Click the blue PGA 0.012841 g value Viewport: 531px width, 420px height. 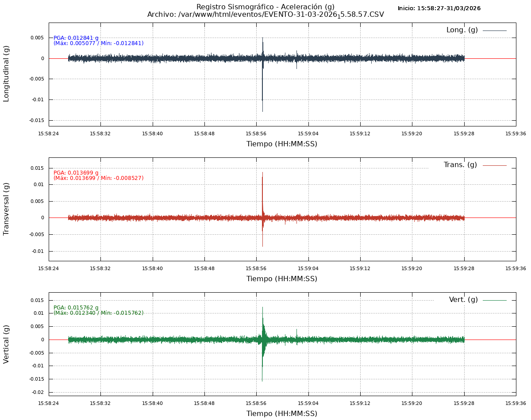pos(76,38)
